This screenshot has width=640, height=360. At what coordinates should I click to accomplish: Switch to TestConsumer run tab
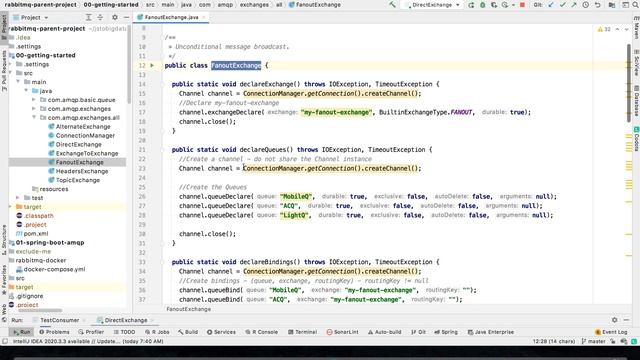[x=59, y=320]
